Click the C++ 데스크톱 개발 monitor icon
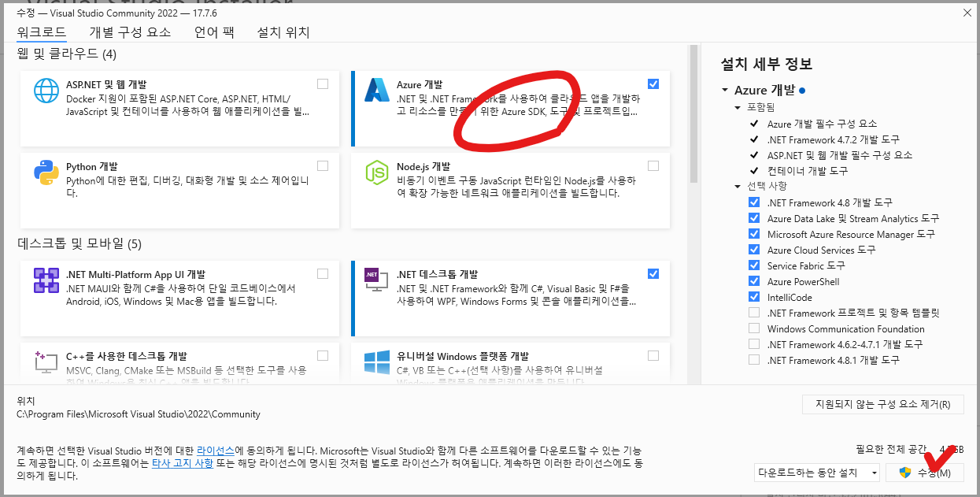The width and height of the screenshot is (980, 497). click(x=46, y=362)
